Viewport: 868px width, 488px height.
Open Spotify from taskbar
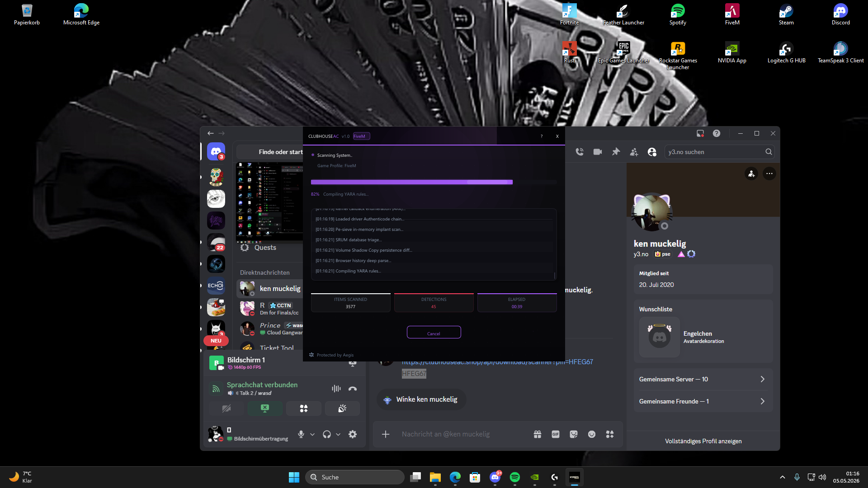click(514, 477)
